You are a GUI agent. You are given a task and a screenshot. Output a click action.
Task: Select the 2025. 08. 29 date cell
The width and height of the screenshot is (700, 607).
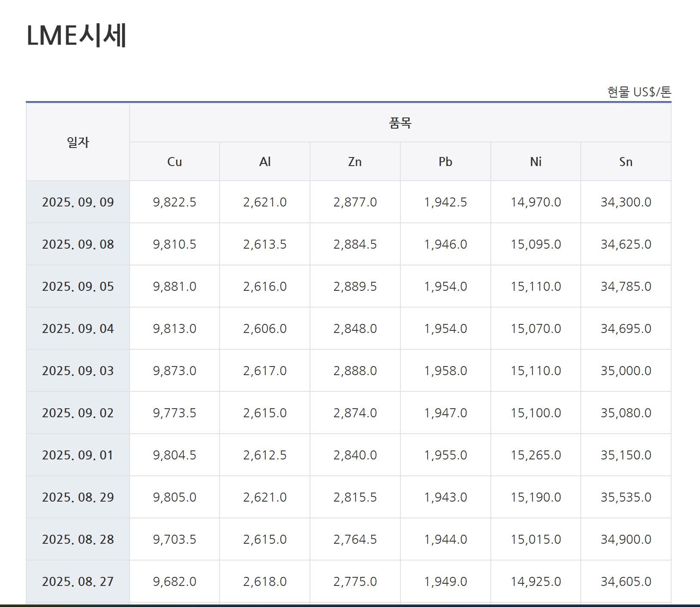78,497
